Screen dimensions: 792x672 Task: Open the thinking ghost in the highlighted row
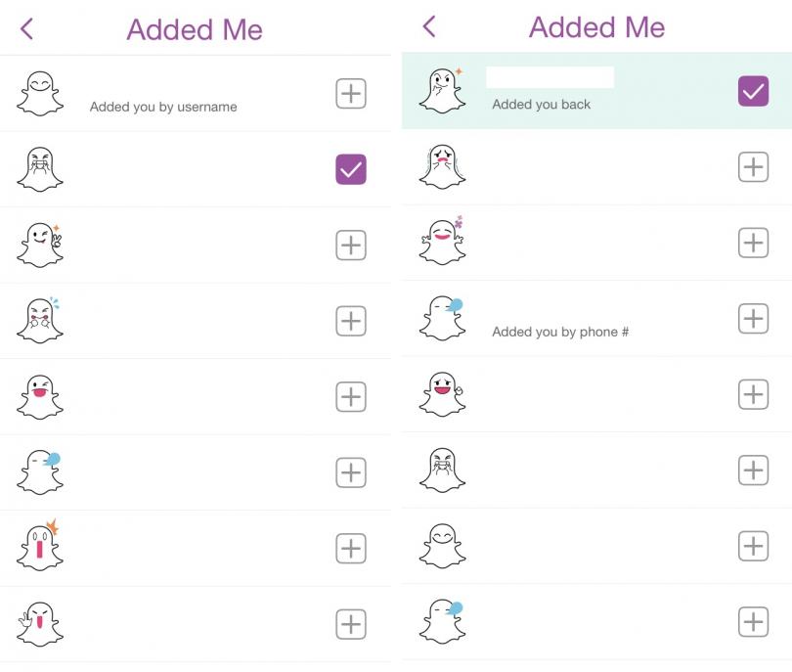coord(442,91)
